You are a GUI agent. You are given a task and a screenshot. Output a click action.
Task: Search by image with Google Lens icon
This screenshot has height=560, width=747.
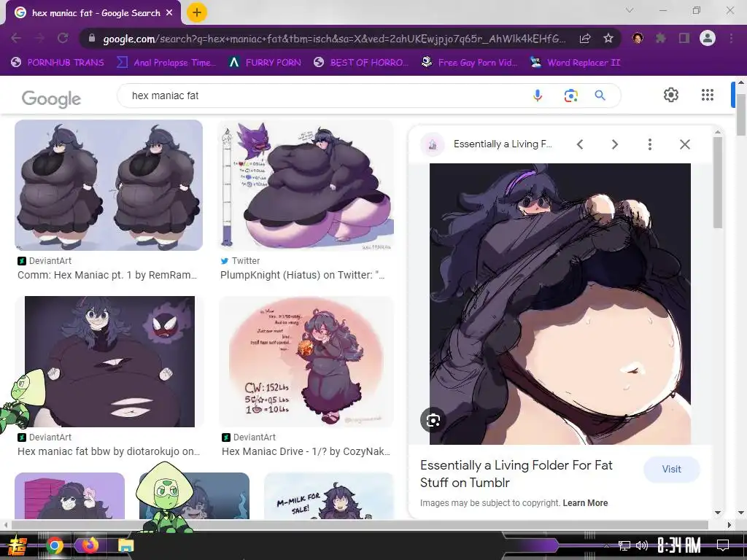[x=570, y=96]
